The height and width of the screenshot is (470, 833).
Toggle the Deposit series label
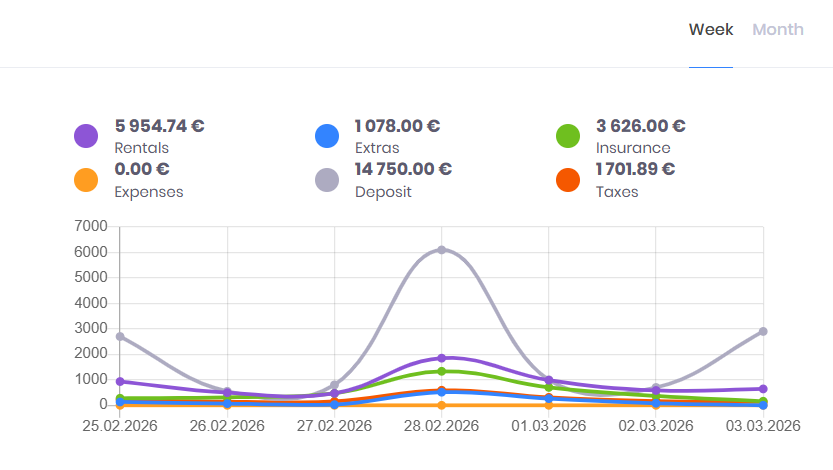pos(383,192)
